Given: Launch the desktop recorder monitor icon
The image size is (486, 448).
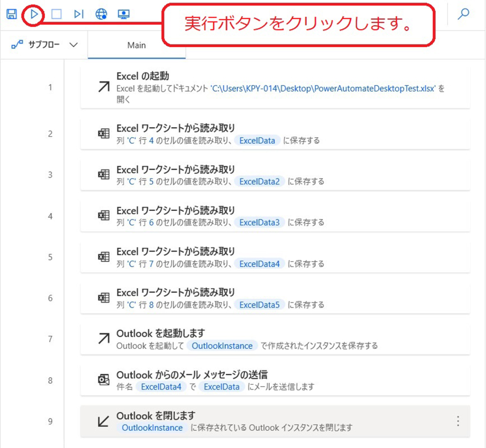Looking at the screenshot, I should [124, 14].
